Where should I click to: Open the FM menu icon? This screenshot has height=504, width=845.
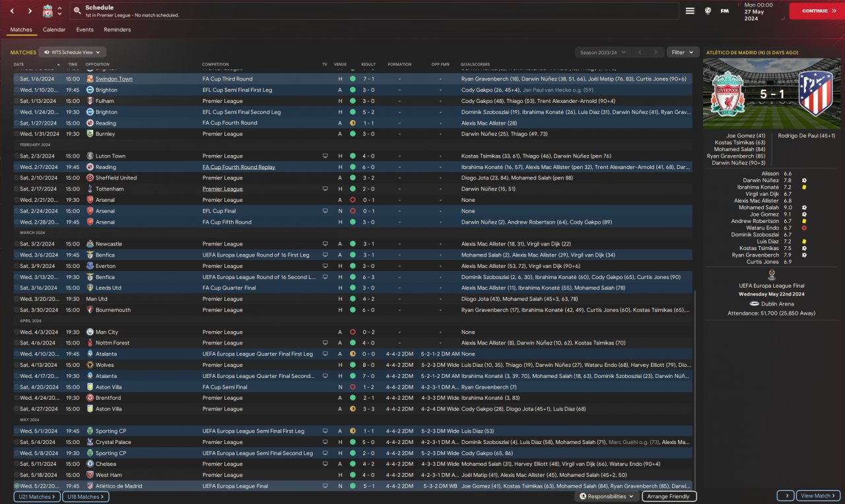(725, 11)
